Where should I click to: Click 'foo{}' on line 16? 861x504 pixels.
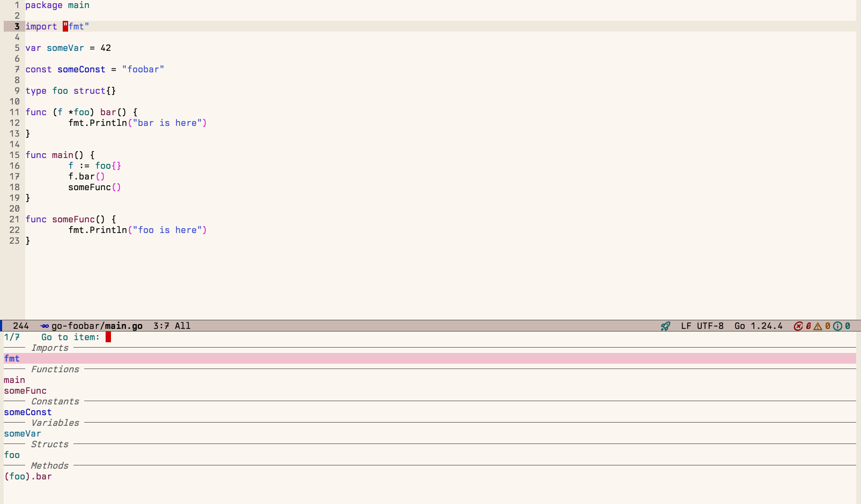coord(108,166)
